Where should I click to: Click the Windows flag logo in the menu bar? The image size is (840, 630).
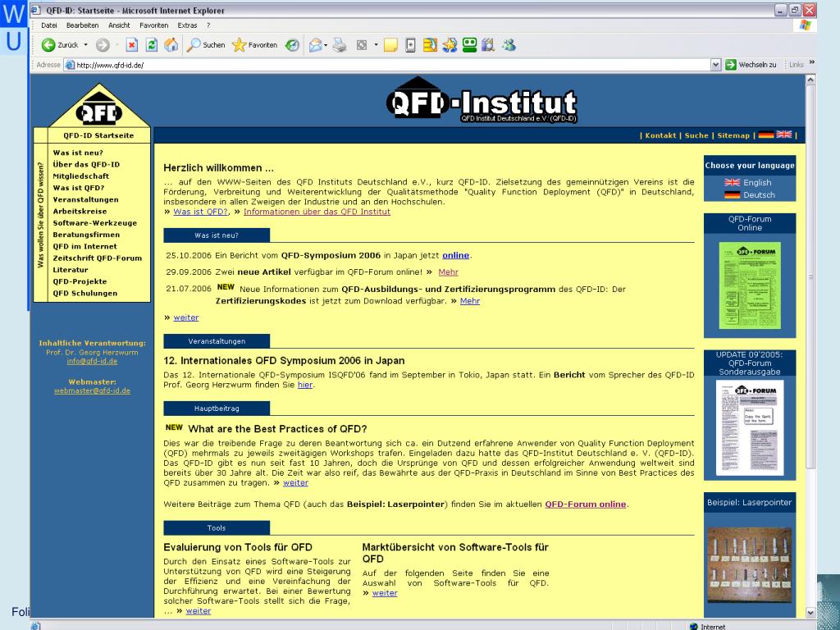[x=805, y=25]
